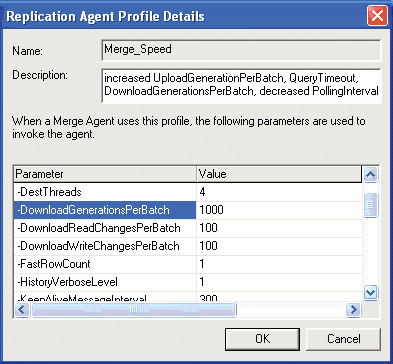Click the horizontal scrollbar left arrow

pyautogui.click(x=22, y=310)
